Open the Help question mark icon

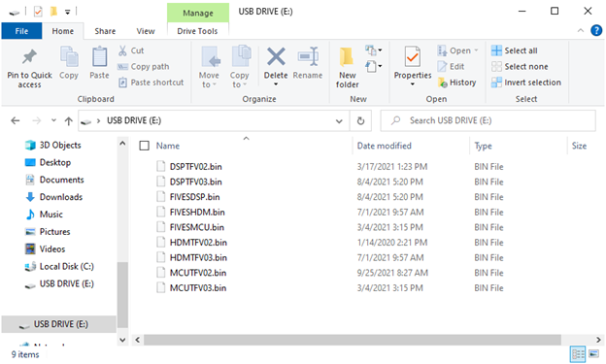tap(596, 30)
